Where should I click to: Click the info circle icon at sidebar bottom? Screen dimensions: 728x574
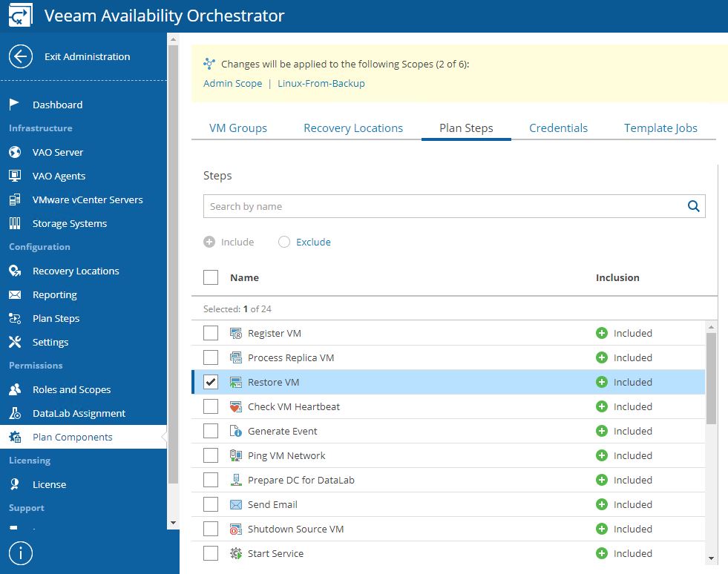21,553
